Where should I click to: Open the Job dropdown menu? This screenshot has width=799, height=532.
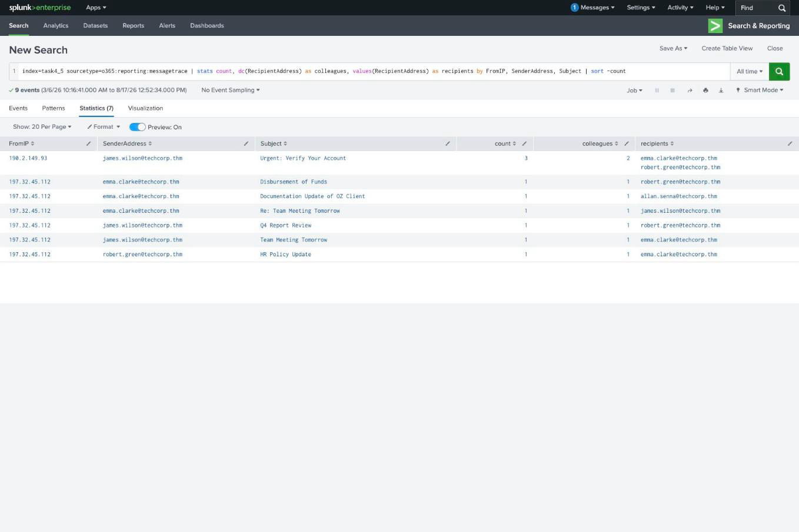click(x=634, y=90)
